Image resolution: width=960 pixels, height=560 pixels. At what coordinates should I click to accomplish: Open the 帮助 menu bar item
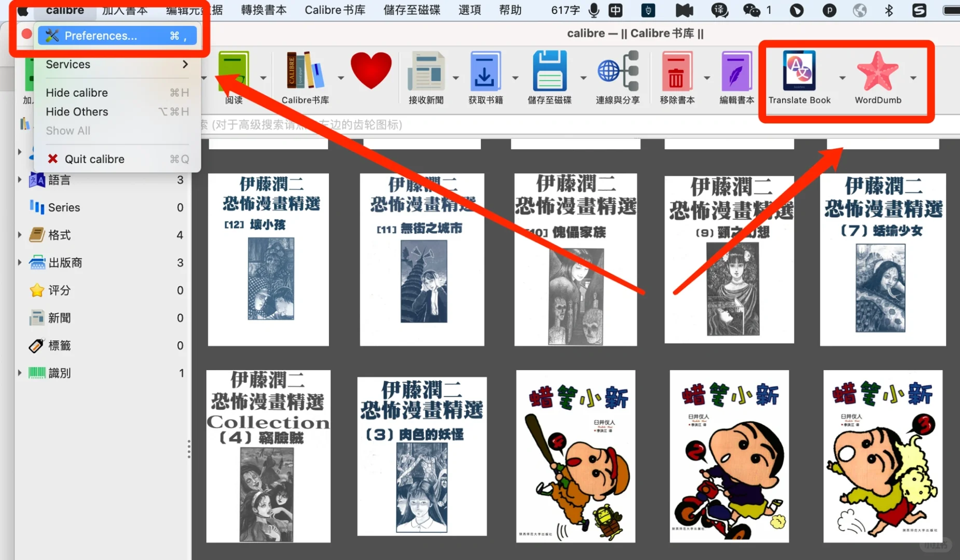click(x=510, y=10)
